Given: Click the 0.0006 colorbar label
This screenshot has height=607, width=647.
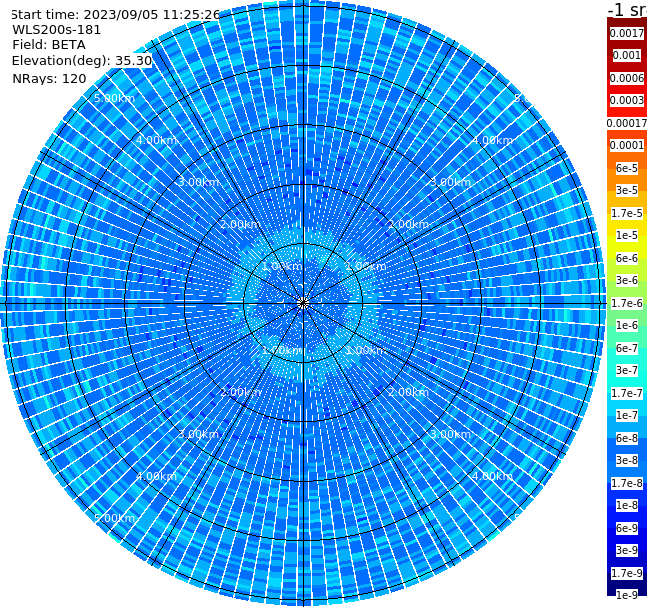Looking at the screenshot, I should pyautogui.click(x=627, y=78).
